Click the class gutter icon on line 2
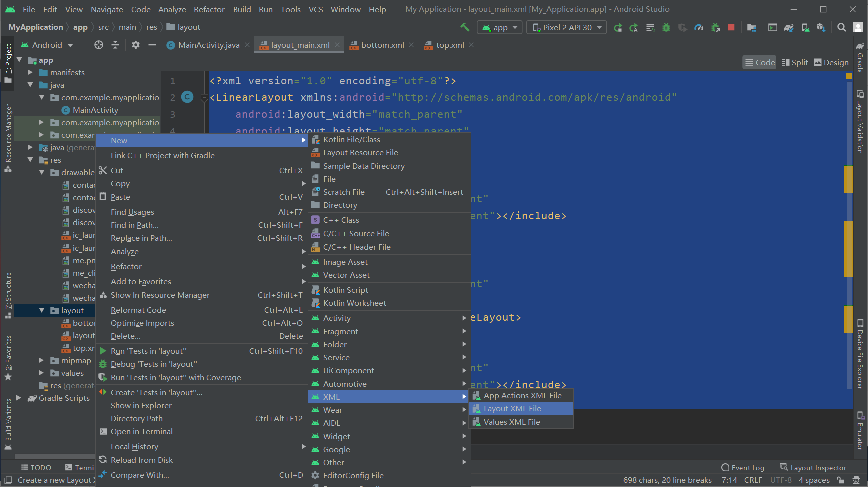This screenshot has width=868, height=487. (187, 97)
